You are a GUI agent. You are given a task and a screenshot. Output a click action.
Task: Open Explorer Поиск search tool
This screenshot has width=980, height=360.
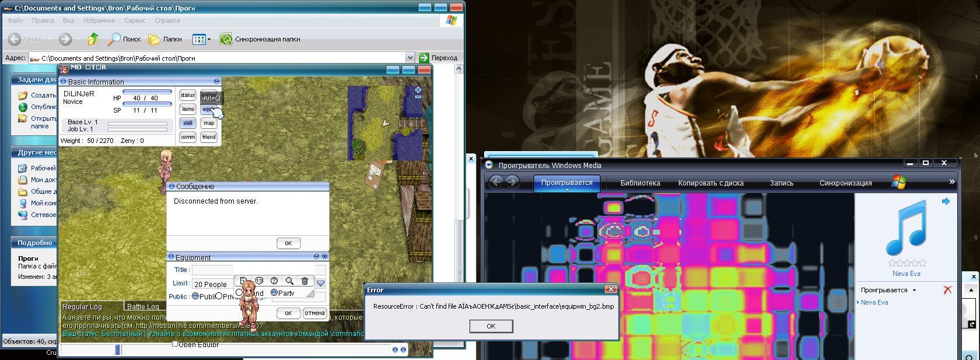[x=125, y=39]
